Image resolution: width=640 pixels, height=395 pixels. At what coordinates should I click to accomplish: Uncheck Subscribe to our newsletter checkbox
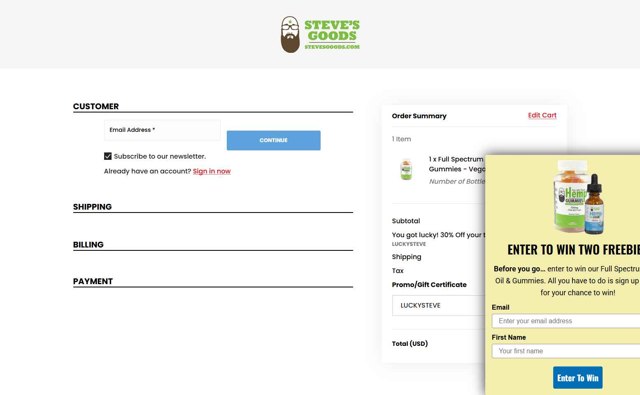click(x=108, y=156)
